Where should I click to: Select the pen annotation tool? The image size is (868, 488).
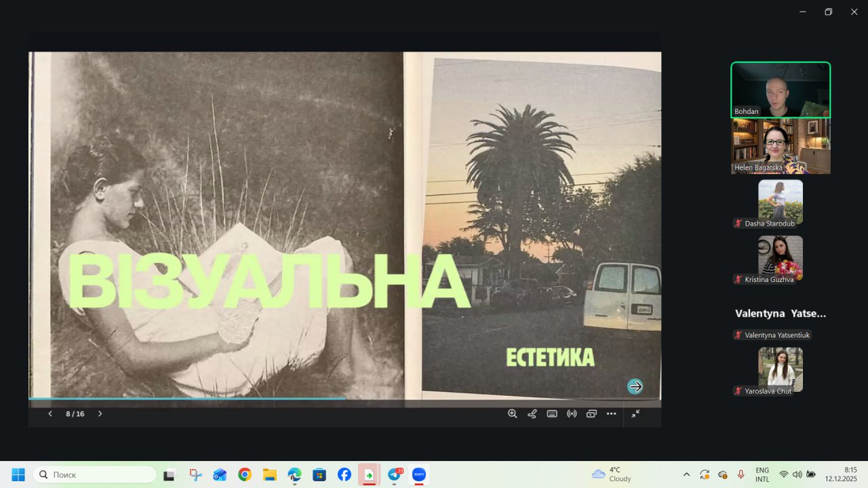click(532, 413)
